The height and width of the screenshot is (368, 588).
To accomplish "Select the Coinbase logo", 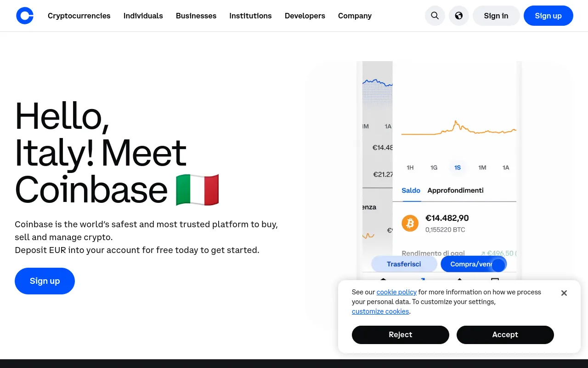I will click(25, 15).
